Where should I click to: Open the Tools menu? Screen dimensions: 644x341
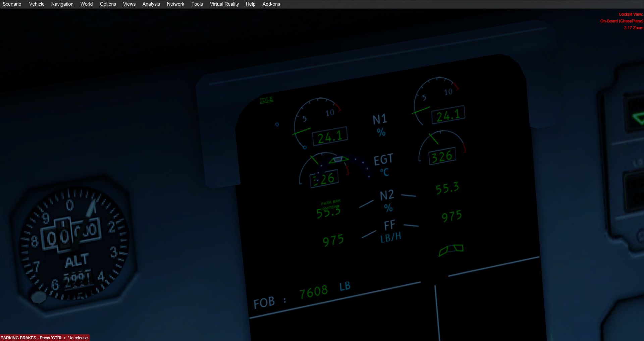(x=197, y=4)
